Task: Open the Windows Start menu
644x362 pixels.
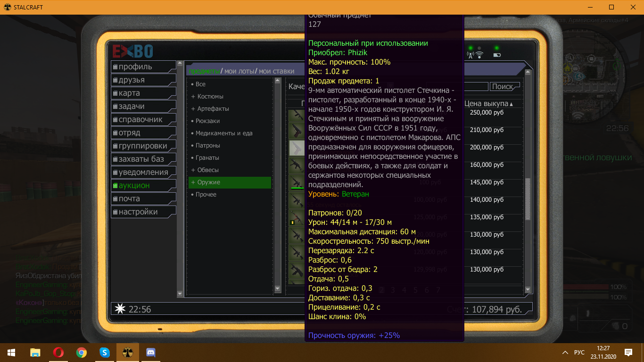Action: click(x=11, y=353)
